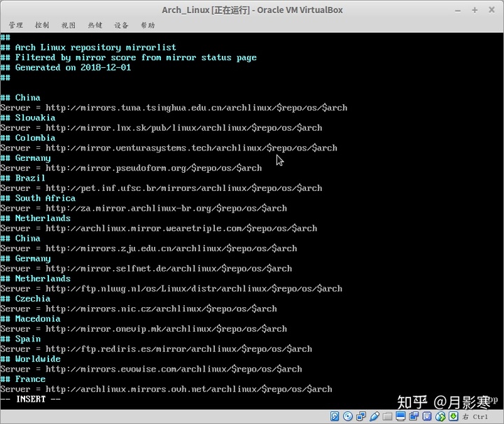Click the video capture recording status icon
The image size is (504, 424).
coord(414,416)
